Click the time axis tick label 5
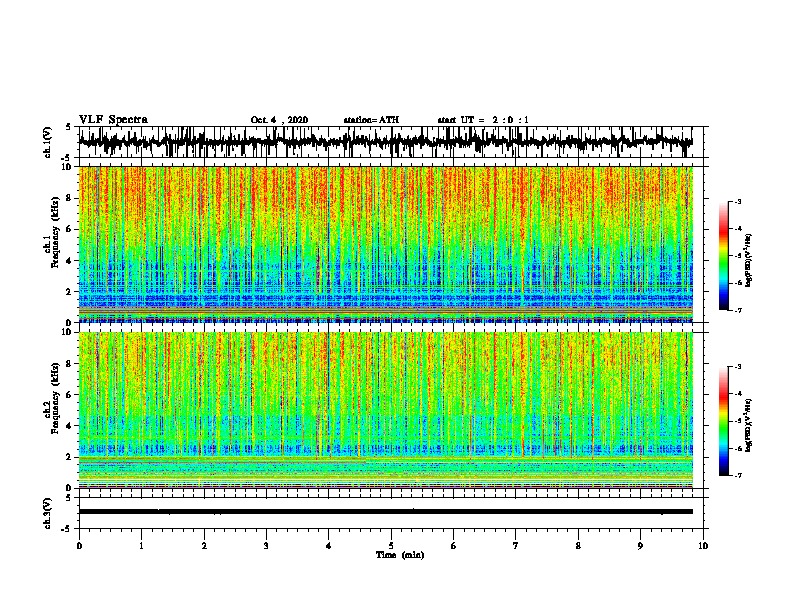The width and height of the screenshot is (792, 612). [391, 546]
